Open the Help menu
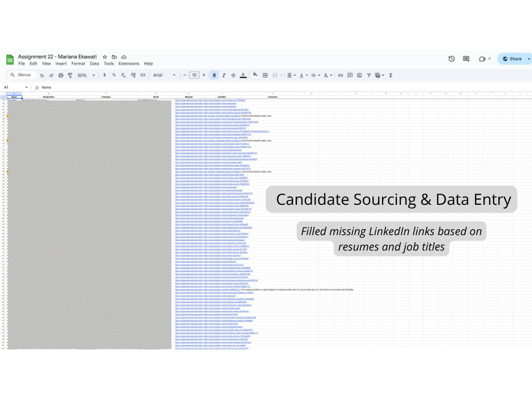The image size is (532, 399). pos(148,63)
